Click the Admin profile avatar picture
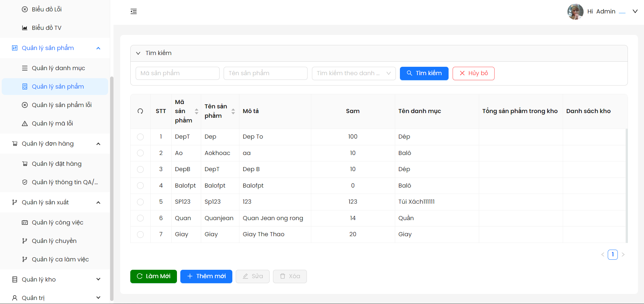The image size is (644, 304). point(575,11)
